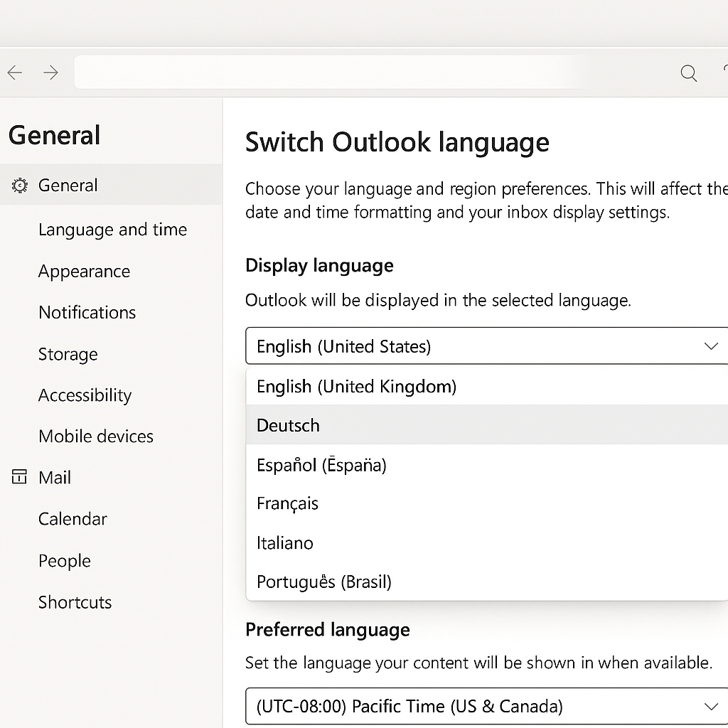Screen dimensions: 728x728
Task: Choose Italiano language option
Action: [487, 542]
